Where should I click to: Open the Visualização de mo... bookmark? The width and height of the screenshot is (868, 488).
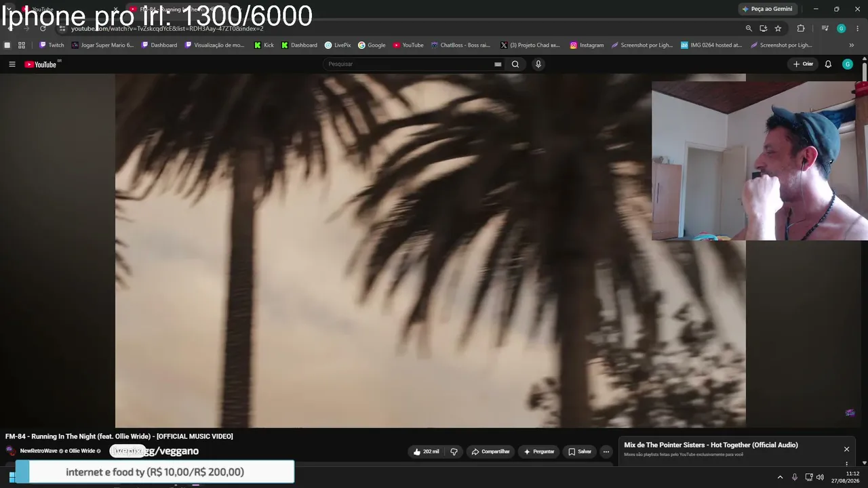click(x=215, y=45)
